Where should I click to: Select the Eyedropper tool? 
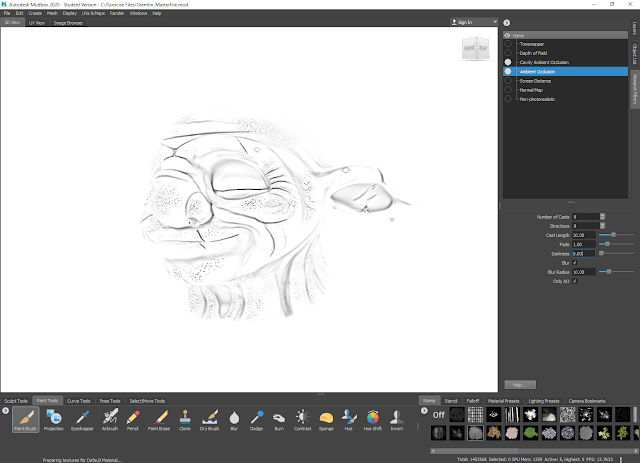click(x=82, y=420)
